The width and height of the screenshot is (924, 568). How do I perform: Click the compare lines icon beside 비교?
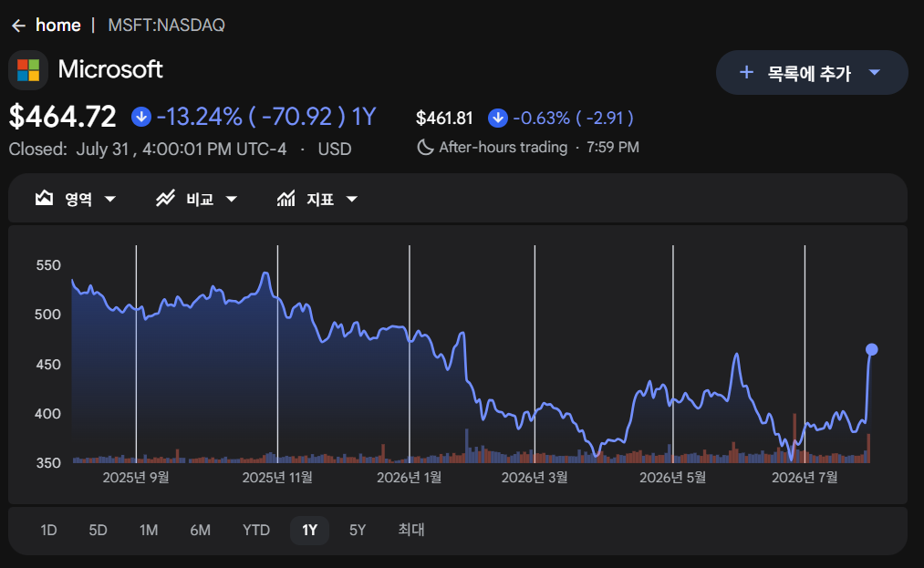click(x=166, y=199)
